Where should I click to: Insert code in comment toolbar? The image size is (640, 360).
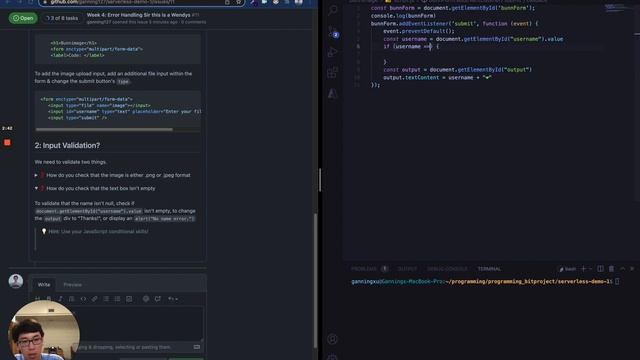pos(83,299)
